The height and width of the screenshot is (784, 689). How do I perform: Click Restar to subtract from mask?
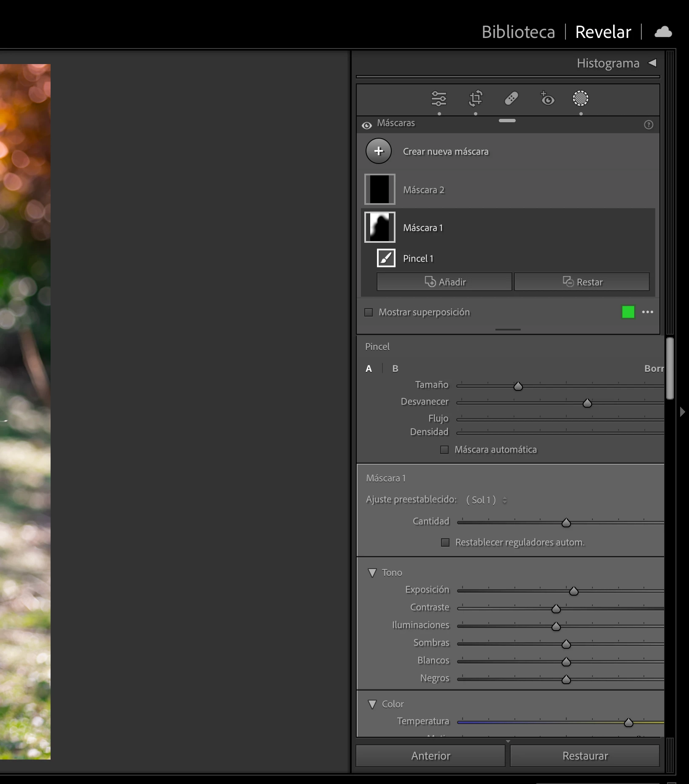[x=582, y=282]
